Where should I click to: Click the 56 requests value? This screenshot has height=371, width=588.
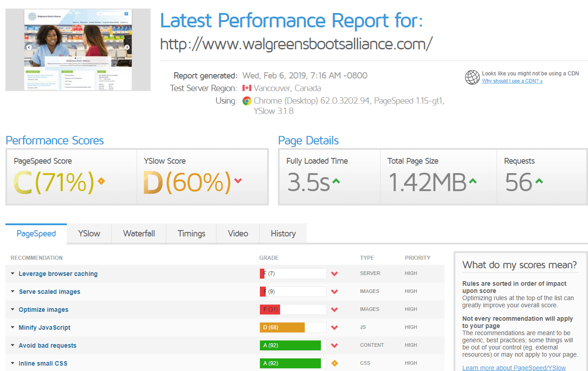[x=519, y=183]
